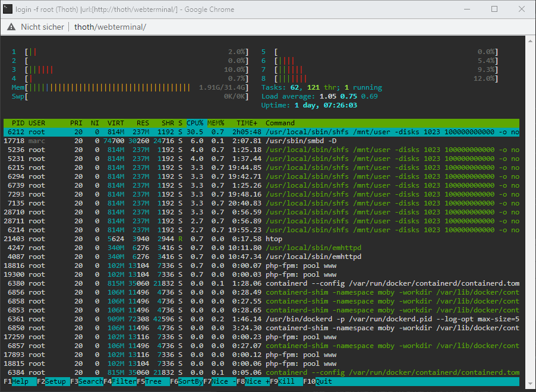
Task: Open the F6 SortBy menu
Action: tap(187, 381)
